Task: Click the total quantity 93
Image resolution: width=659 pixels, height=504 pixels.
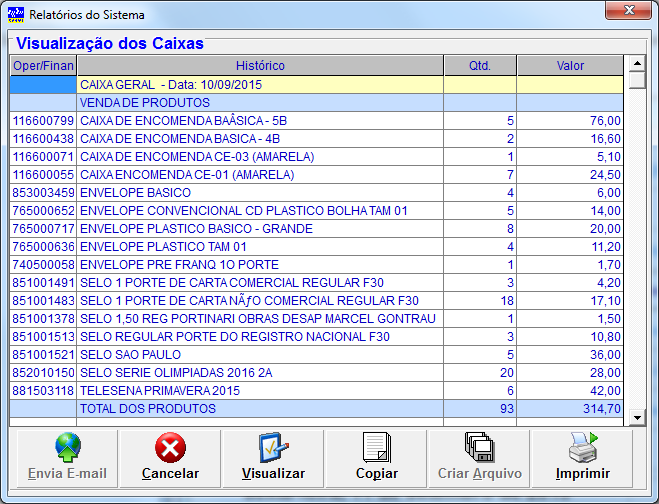Action: pos(507,409)
